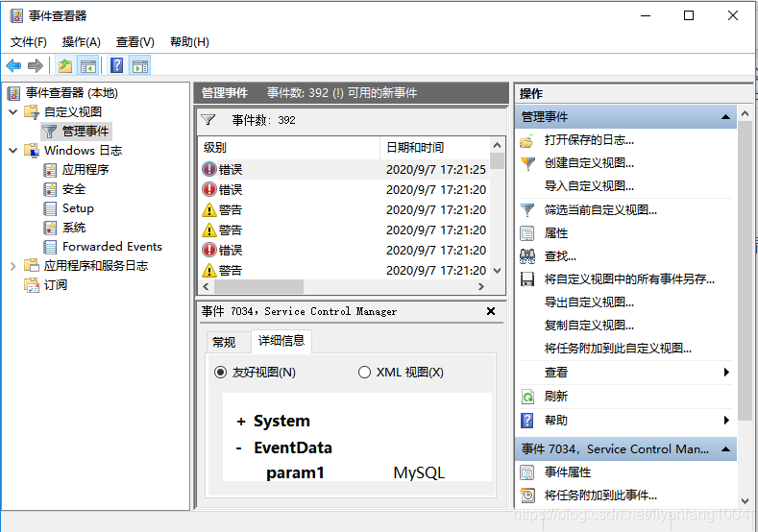Image resolution: width=758 pixels, height=532 pixels.
Task: Expand the System node in details
Action: tap(241, 422)
